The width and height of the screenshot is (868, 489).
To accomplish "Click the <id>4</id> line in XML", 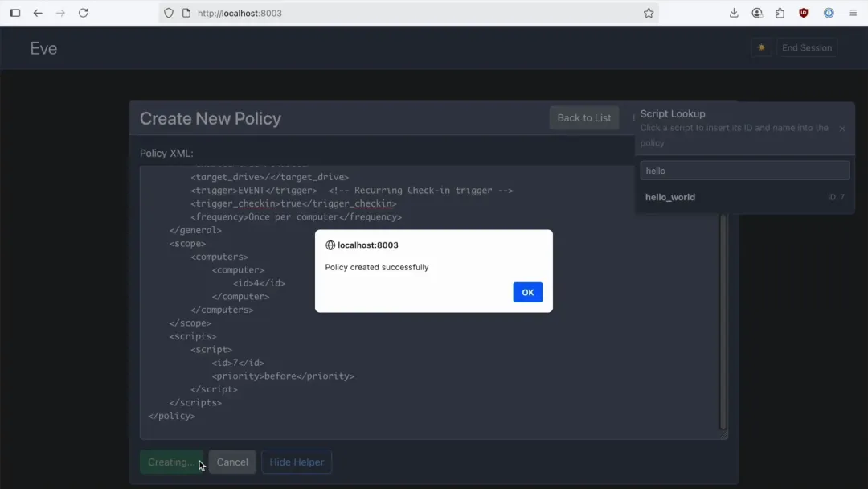I will click(259, 283).
